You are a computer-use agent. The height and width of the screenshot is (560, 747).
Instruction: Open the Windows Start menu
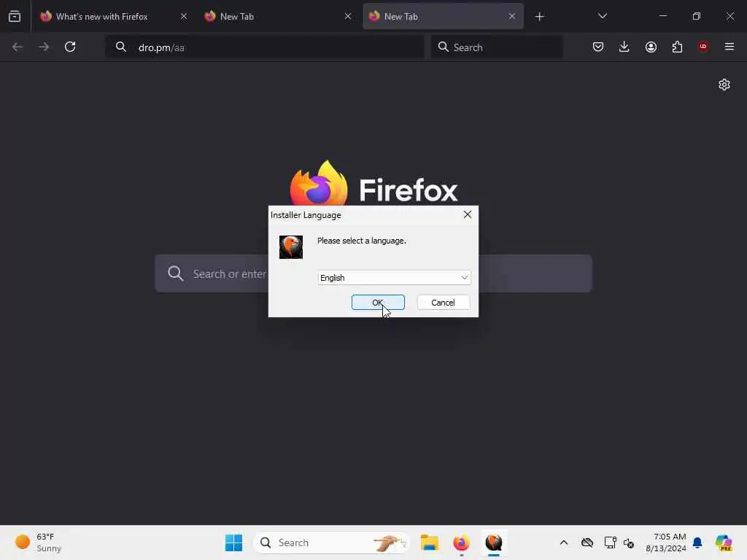[x=233, y=542]
